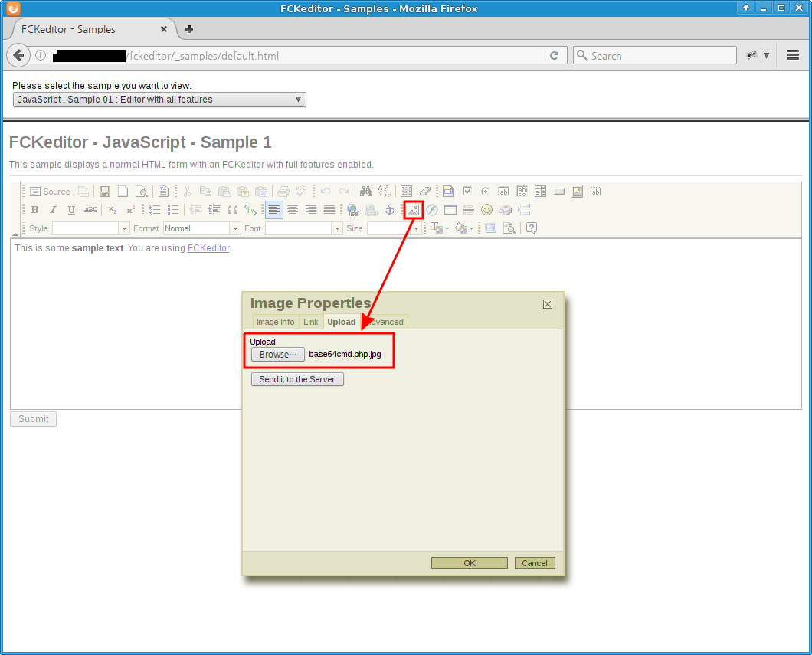Click the Insert Flash icon
The image size is (812, 655).
pyautogui.click(x=432, y=210)
